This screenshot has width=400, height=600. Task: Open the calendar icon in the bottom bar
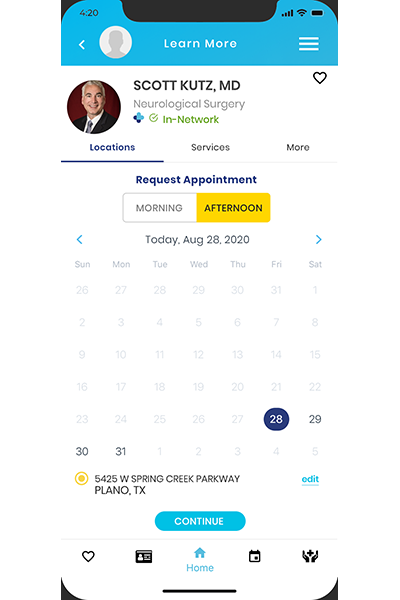255,556
